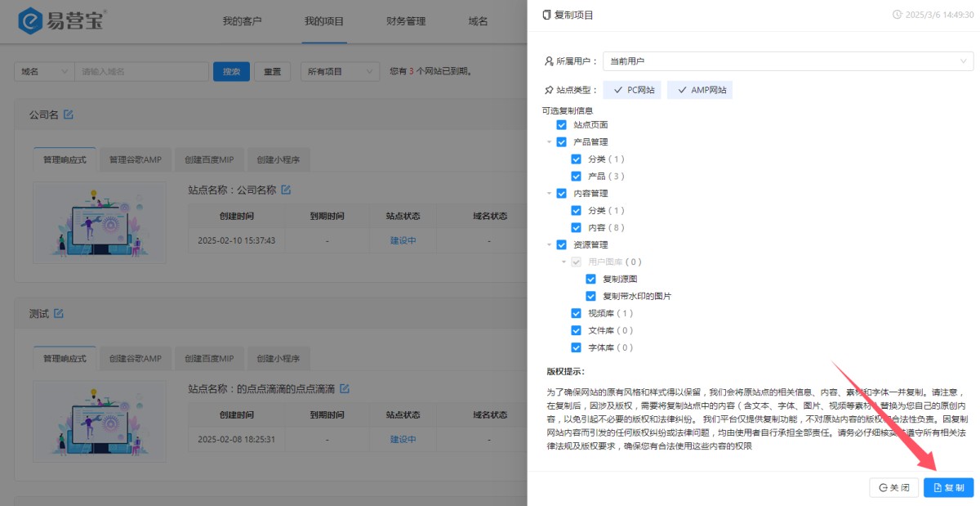Viewport: 980px width, 506px height.
Task: Click the domain search input field
Action: point(141,72)
